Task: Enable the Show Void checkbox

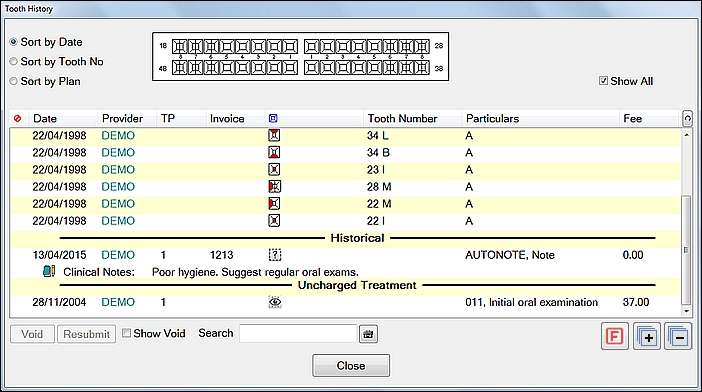Action: pos(127,333)
